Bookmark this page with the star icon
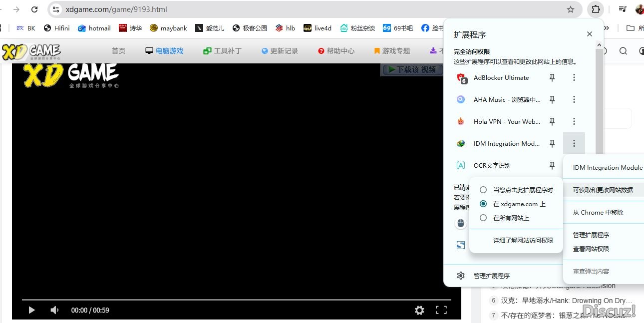Viewport: 644px width, 323px height. (x=571, y=9)
